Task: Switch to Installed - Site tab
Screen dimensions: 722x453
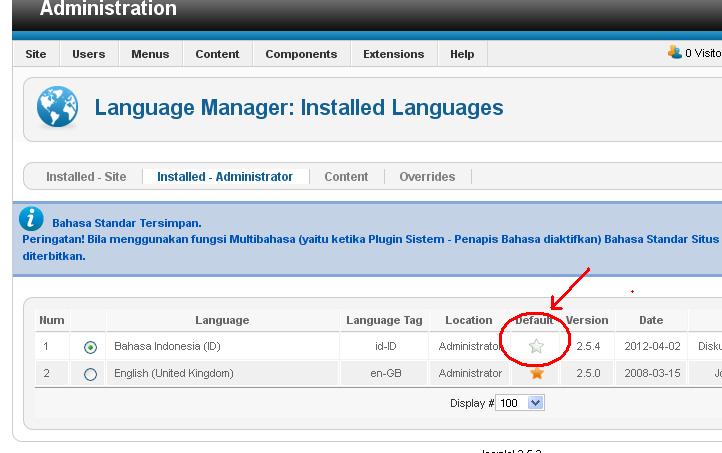Action: click(x=86, y=176)
